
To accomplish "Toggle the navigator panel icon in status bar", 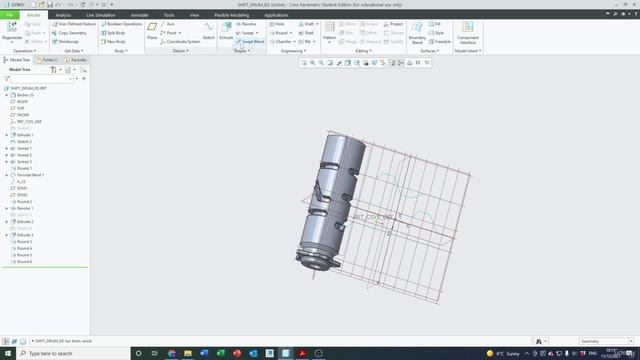I will click(x=6, y=341).
